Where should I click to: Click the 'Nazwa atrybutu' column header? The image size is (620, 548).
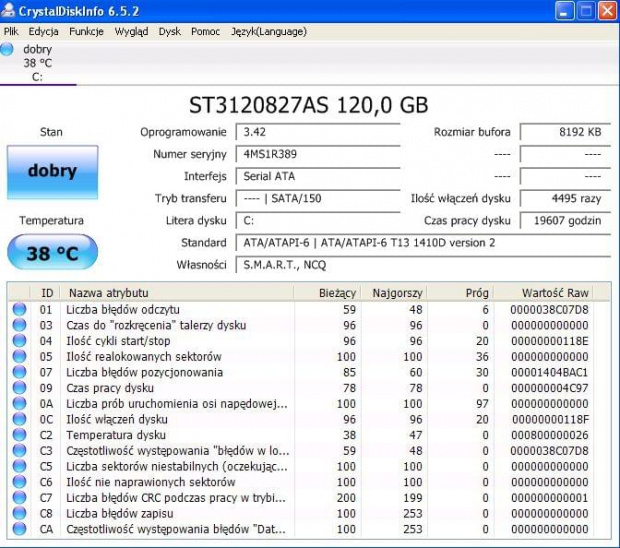pyautogui.click(x=177, y=293)
